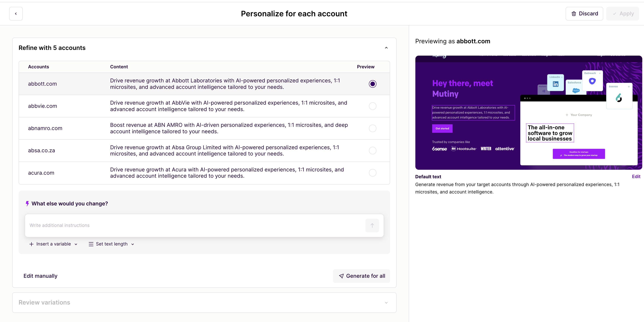Screen dimensions: 644x322
Task: Click 'Previewing as abbott.com' heading
Action: [453, 41]
